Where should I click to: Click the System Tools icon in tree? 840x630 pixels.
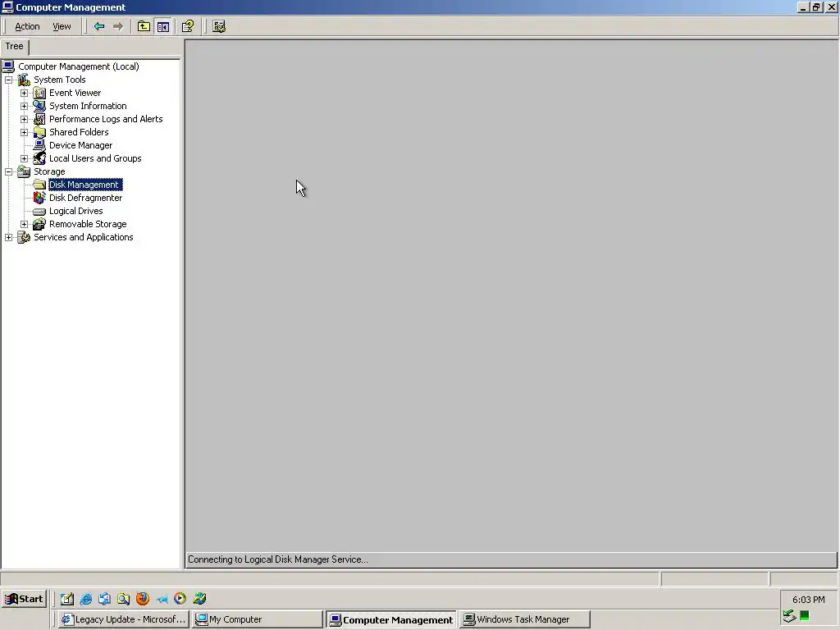pyautogui.click(x=24, y=80)
